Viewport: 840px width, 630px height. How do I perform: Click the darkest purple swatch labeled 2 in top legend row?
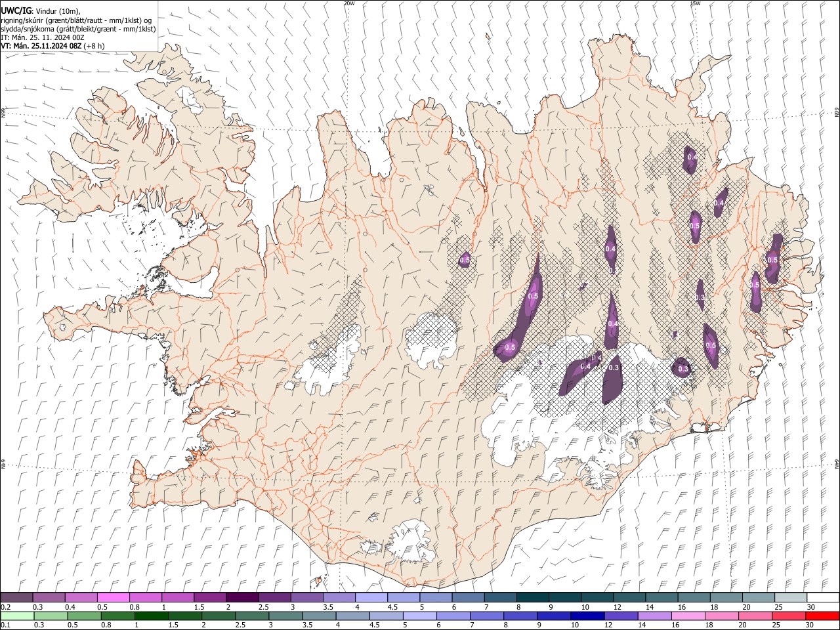(241, 597)
